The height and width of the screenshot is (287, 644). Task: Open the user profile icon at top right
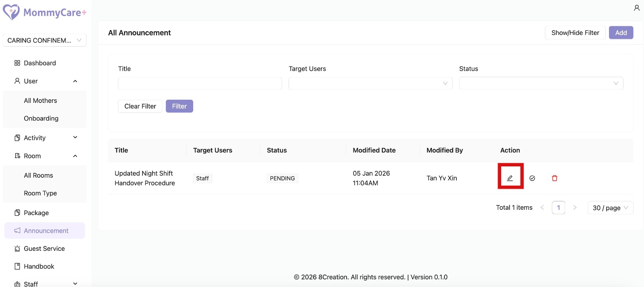click(636, 8)
